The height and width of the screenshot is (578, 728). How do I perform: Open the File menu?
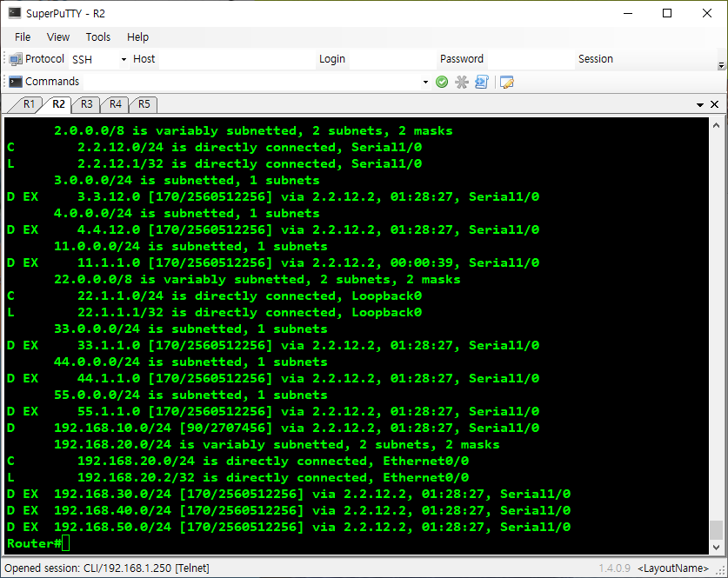click(23, 37)
